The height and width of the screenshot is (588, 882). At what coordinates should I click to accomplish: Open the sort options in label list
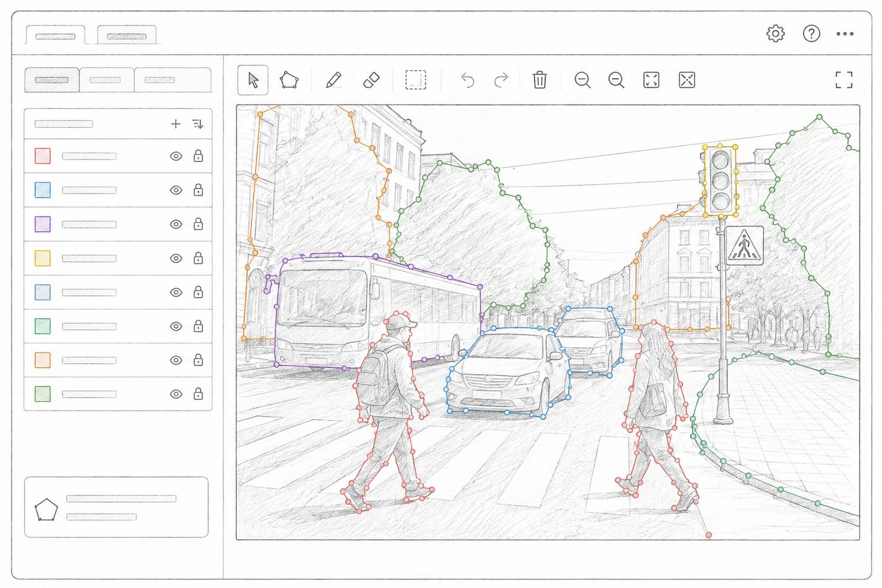[x=198, y=123]
